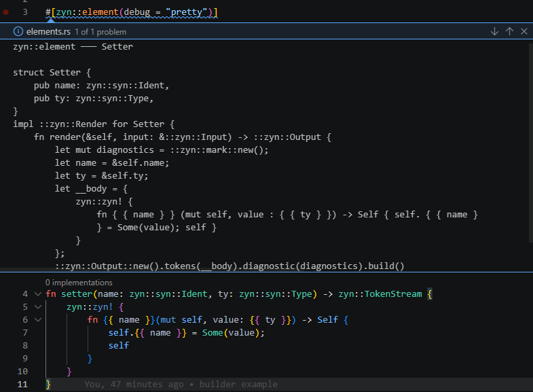The height and width of the screenshot is (392, 533).
Task: Click the blame annotation 'You, 47 minutes ago'
Action: click(134, 384)
